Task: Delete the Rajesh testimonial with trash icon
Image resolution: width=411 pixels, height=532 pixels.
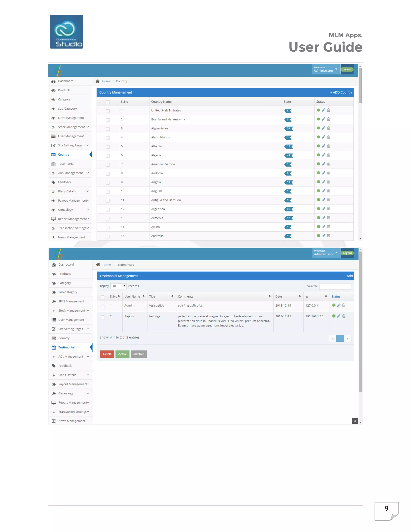Action: (x=344, y=316)
